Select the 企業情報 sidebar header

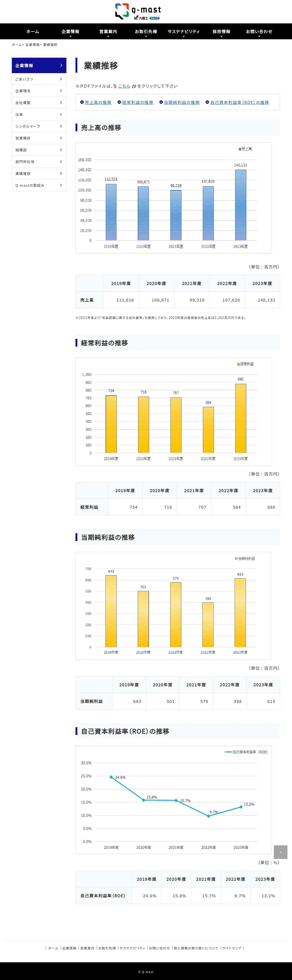(39, 65)
